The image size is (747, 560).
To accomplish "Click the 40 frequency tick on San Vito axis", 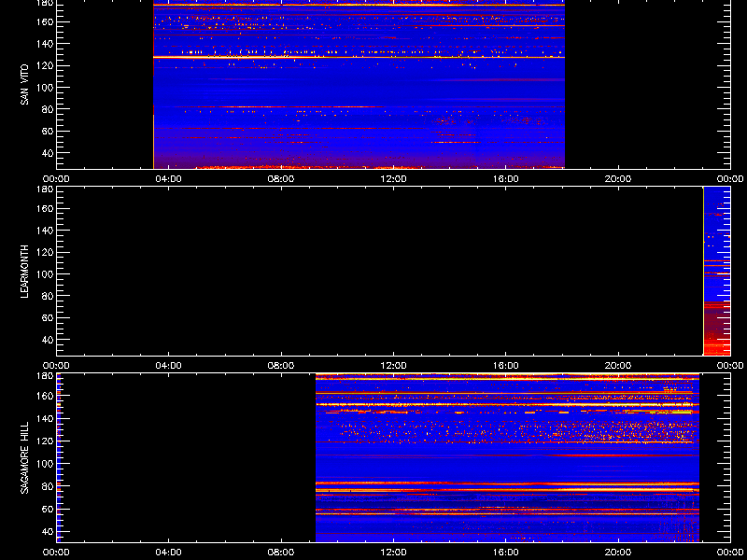I will pos(49,153).
